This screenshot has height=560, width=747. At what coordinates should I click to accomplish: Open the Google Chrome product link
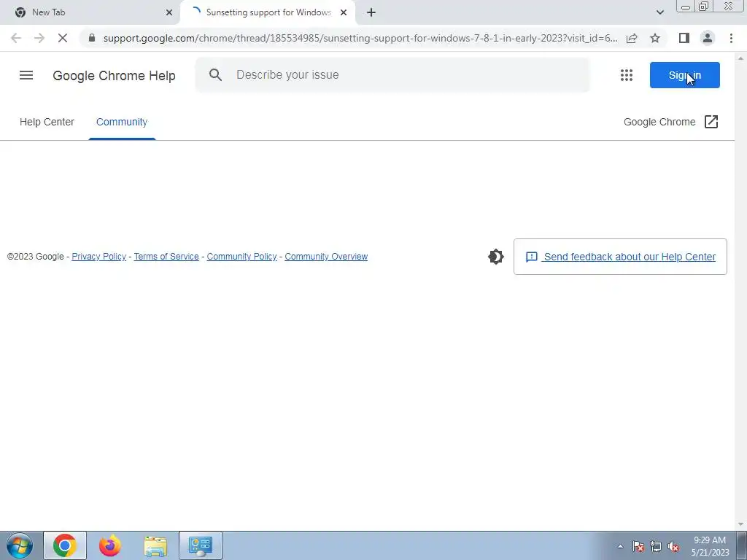point(659,122)
